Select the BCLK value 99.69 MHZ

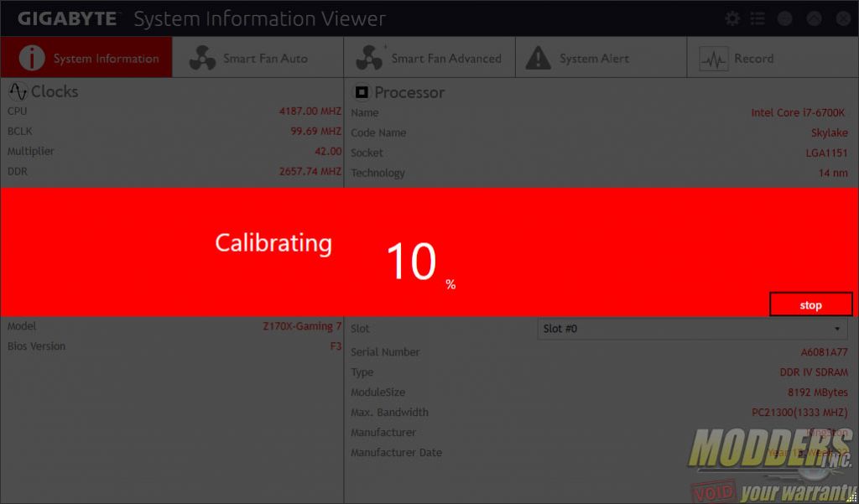[316, 132]
